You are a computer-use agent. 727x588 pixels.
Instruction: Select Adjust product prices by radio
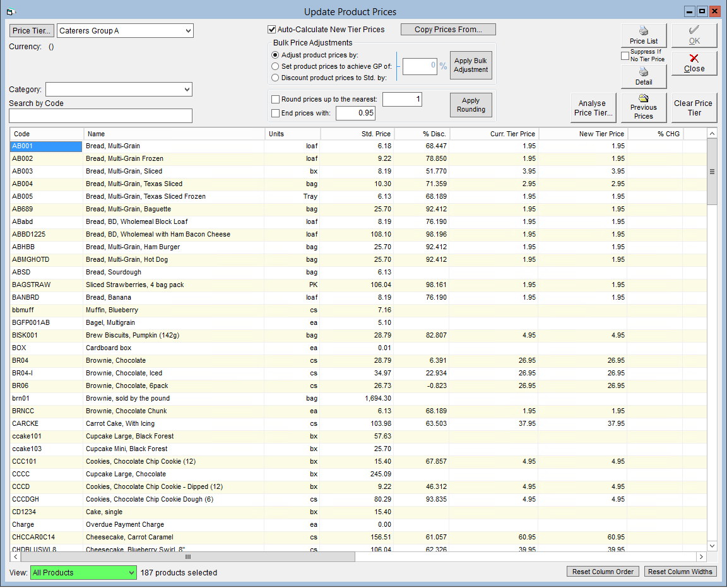[x=275, y=55]
